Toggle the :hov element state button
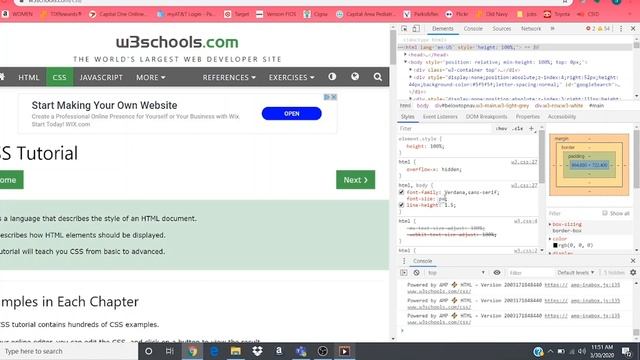640x360 pixels. pyautogui.click(x=501, y=129)
